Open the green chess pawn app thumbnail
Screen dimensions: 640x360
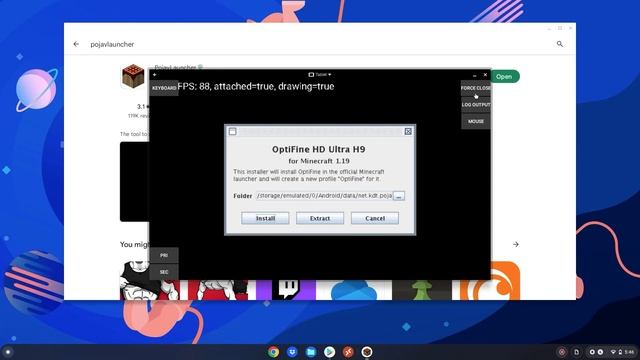click(422, 289)
